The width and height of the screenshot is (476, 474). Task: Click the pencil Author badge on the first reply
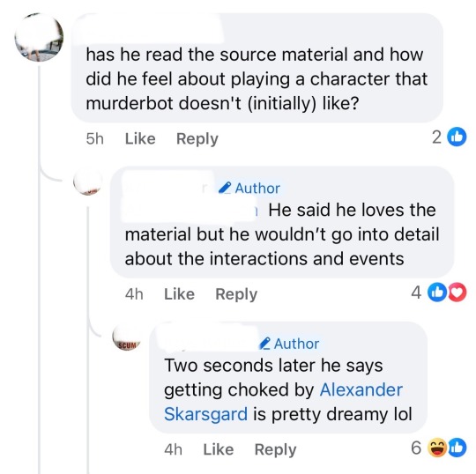click(249, 189)
